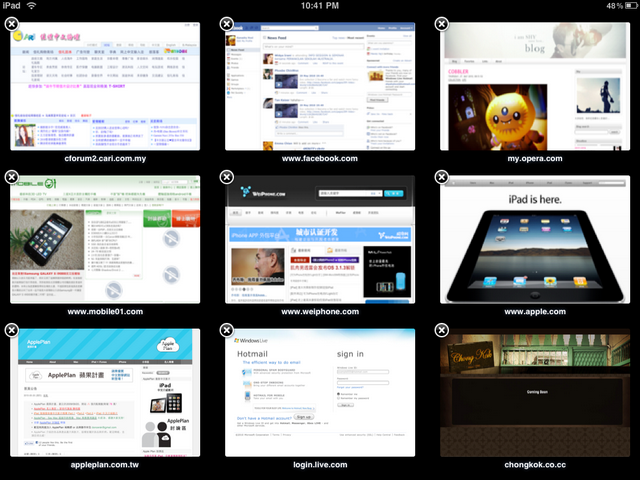Close the www.mobile01.com tab
Viewport: 640px width, 480px height.
click(x=12, y=177)
